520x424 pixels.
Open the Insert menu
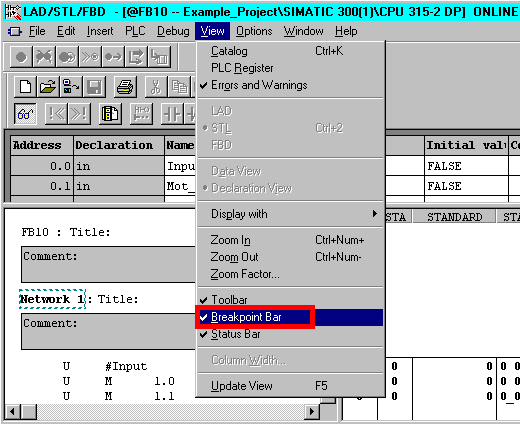pos(100,31)
